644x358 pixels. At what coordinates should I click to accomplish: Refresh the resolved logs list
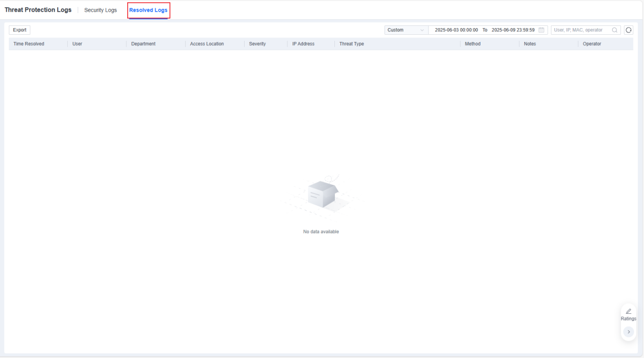[629, 30]
